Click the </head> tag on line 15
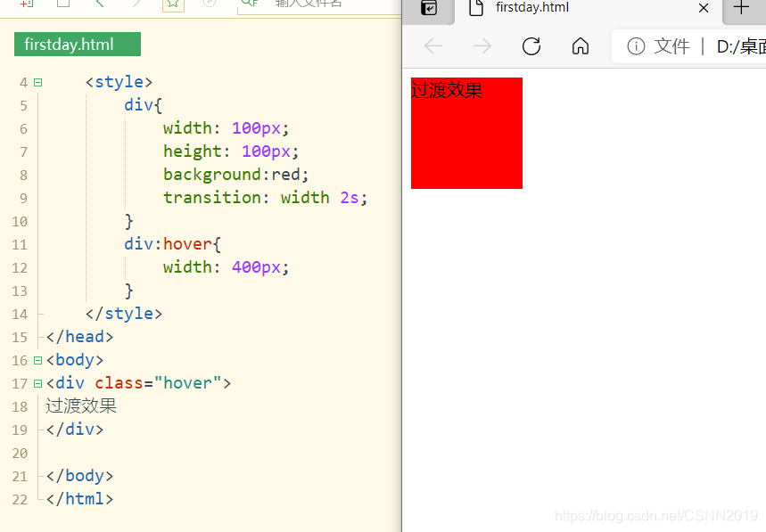 [x=79, y=337]
